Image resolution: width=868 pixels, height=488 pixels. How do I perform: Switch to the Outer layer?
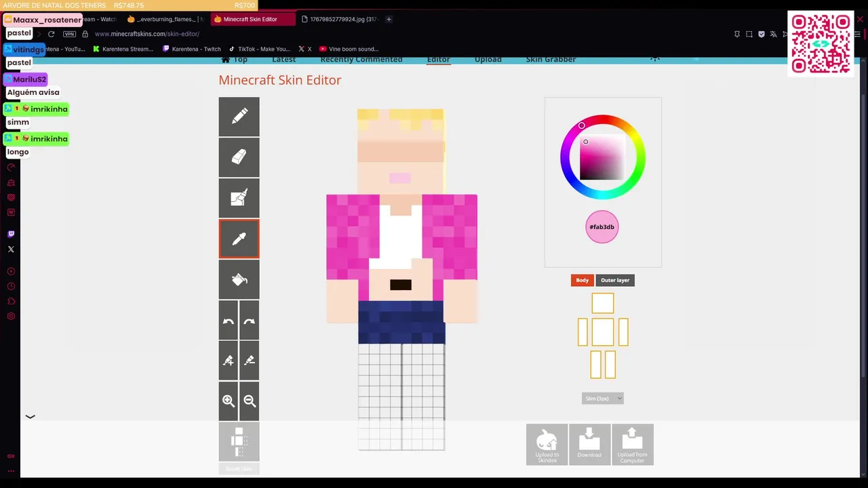click(x=615, y=280)
